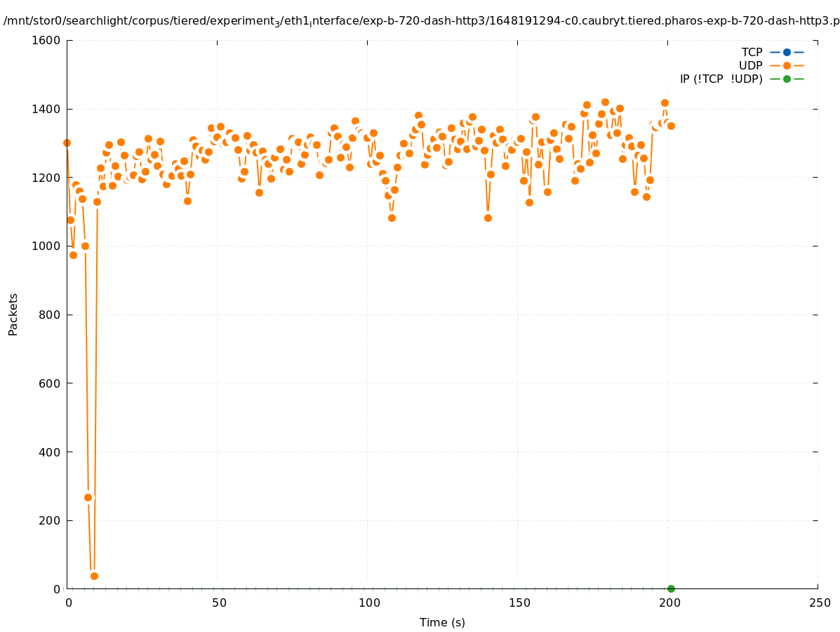
Task: Click the Time (s) x-axis label
Action: pos(442,622)
